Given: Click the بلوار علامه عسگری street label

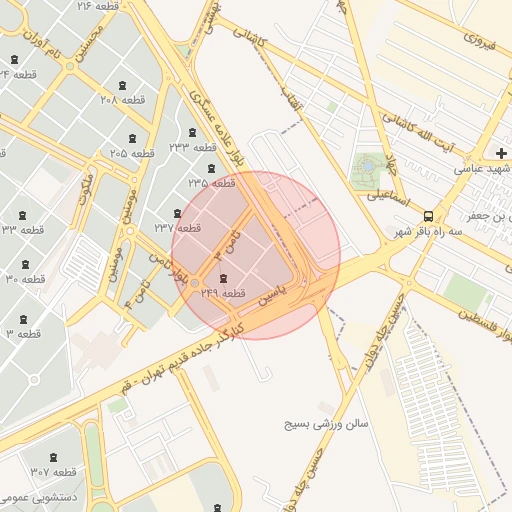Looking at the screenshot, I should point(217,128).
